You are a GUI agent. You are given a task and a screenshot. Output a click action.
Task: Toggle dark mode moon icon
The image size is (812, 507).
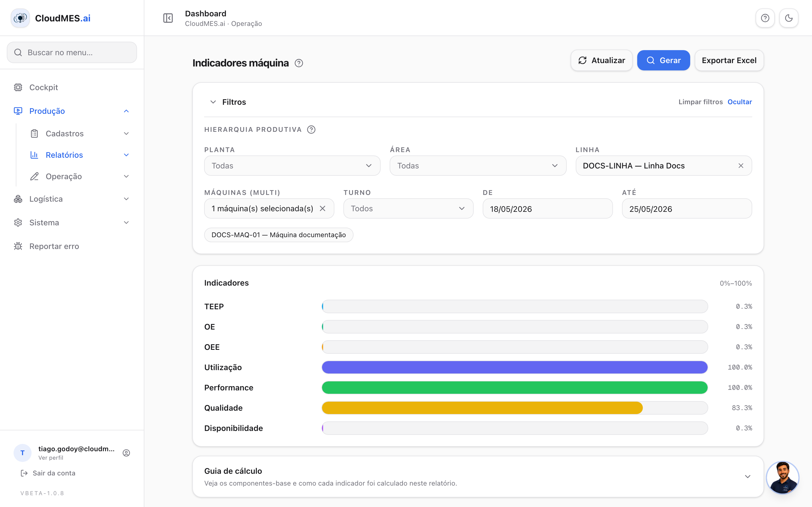click(789, 18)
